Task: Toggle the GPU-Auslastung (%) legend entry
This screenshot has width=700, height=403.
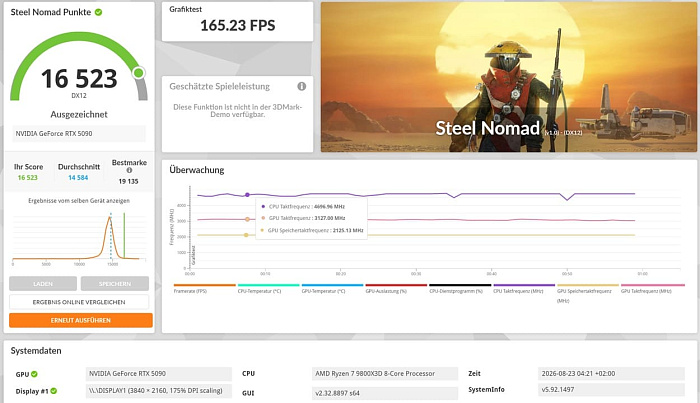Action: [x=396, y=289]
